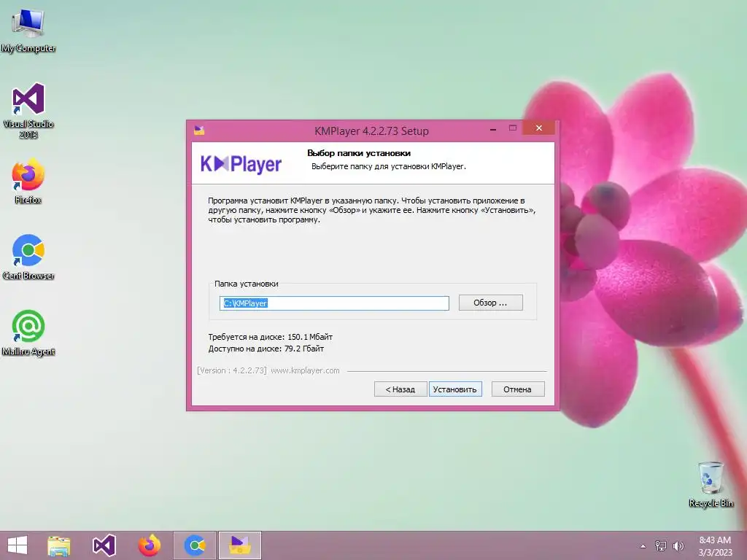747x560 pixels.
Task: Click the Выбор папки установки heading
Action: (x=359, y=153)
